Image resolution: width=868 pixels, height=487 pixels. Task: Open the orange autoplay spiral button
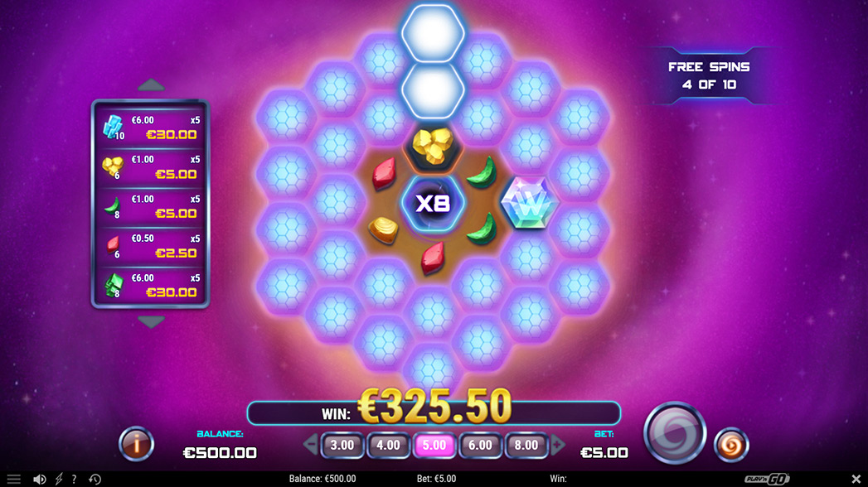pyautogui.click(x=730, y=445)
